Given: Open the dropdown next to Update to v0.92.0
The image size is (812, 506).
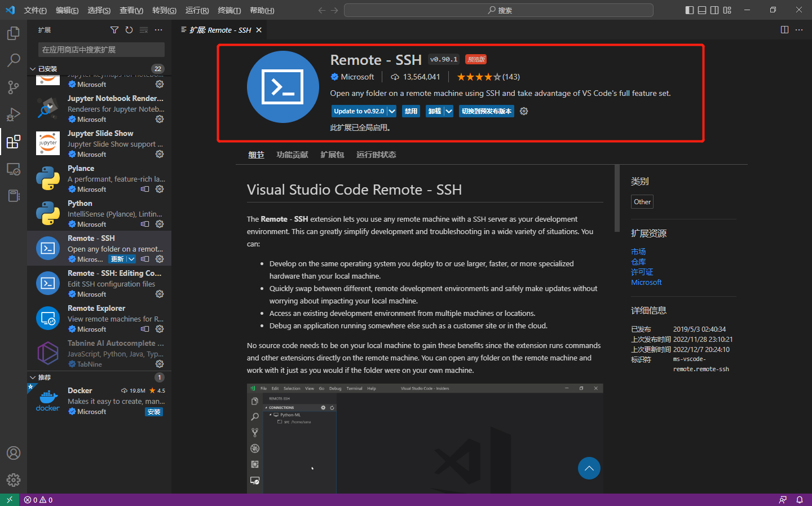Looking at the screenshot, I should pyautogui.click(x=392, y=111).
